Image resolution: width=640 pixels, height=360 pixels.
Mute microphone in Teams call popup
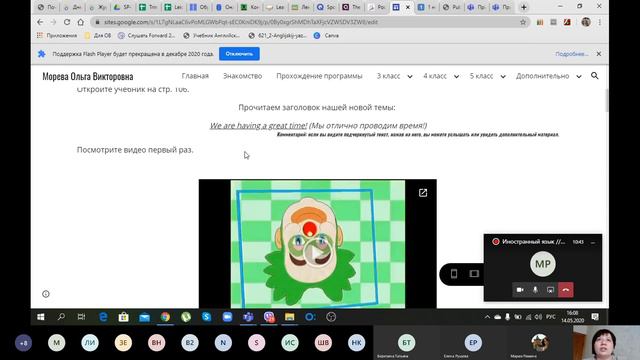(535, 290)
